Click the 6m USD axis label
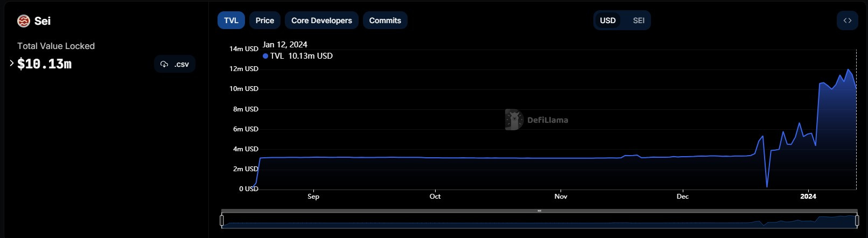Image resolution: width=868 pixels, height=238 pixels. pyautogui.click(x=246, y=129)
